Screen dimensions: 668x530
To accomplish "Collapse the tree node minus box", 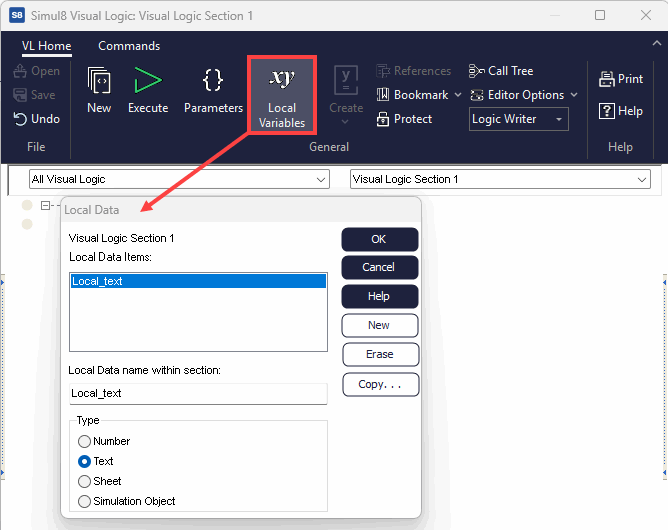I will [46, 205].
